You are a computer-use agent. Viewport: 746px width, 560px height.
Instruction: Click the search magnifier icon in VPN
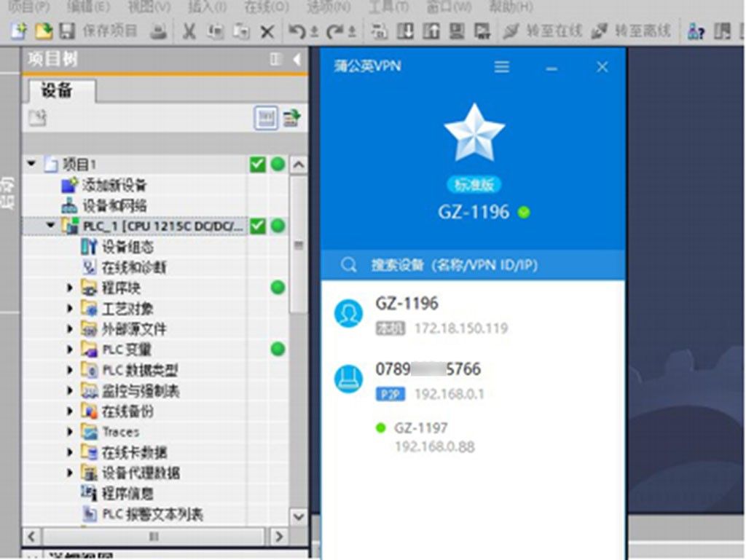click(348, 264)
